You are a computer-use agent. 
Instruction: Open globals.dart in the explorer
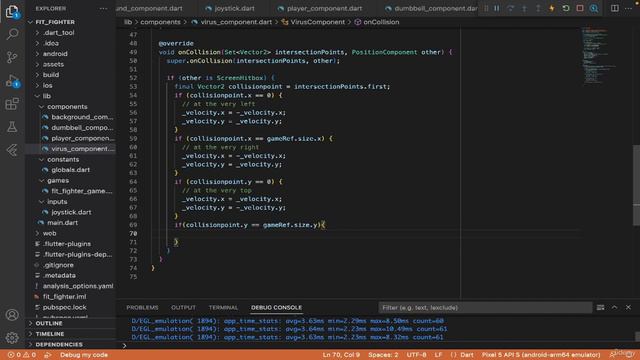(x=70, y=170)
